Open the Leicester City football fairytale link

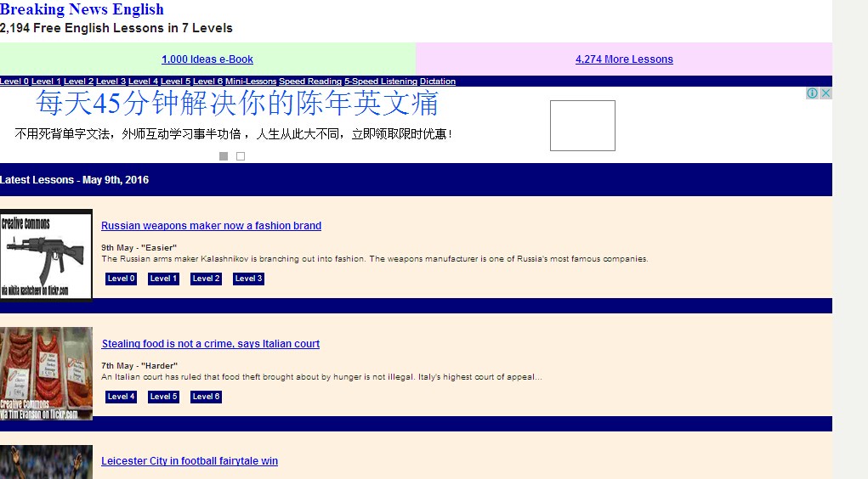[x=190, y=461]
